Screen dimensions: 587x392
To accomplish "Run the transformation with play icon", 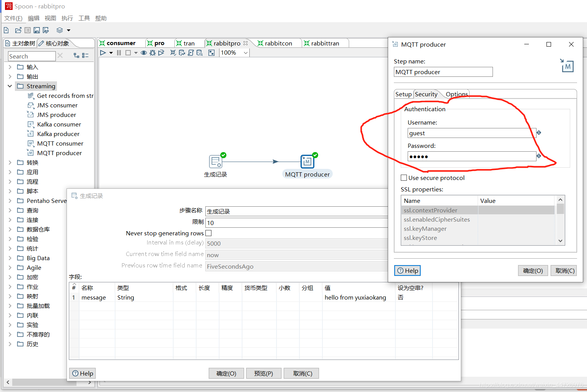I will pos(103,53).
